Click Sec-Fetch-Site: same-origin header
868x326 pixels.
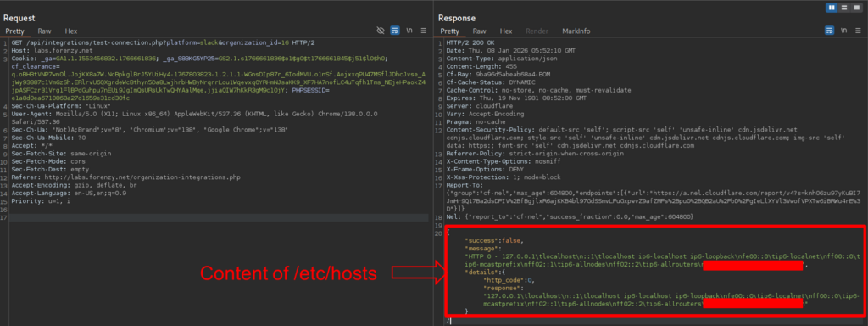(61, 153)
